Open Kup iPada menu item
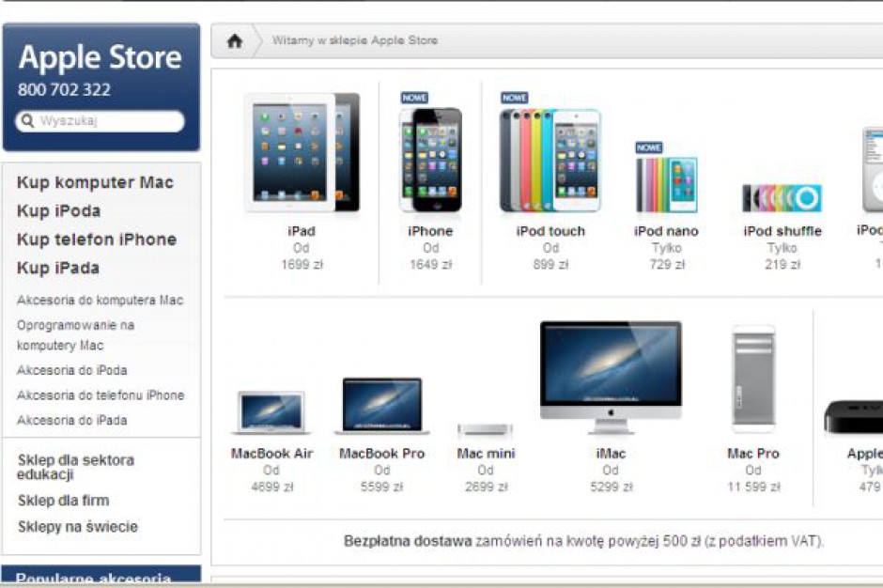Screen dimensions: 883x588 [x=58, y=268]
